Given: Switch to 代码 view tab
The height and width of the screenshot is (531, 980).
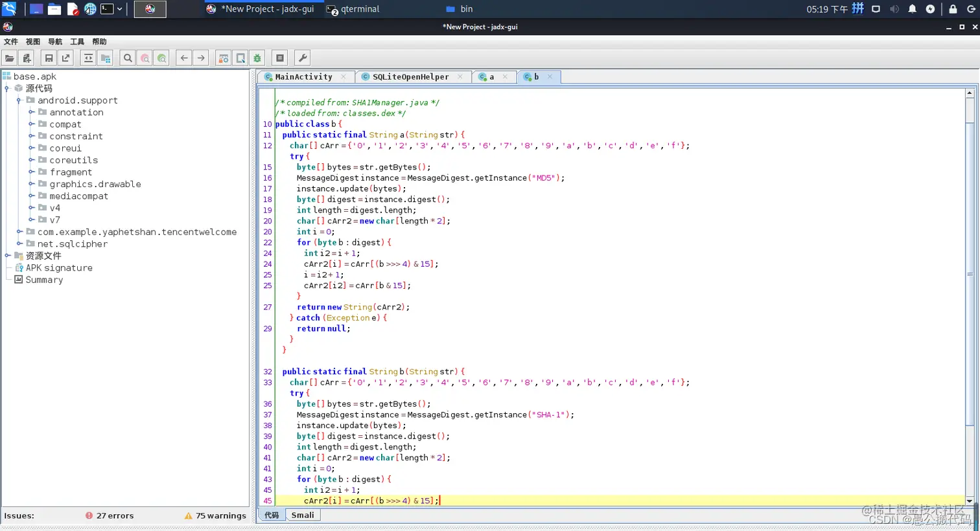Looking at the screenshot, I should click(x=272, y=515).
